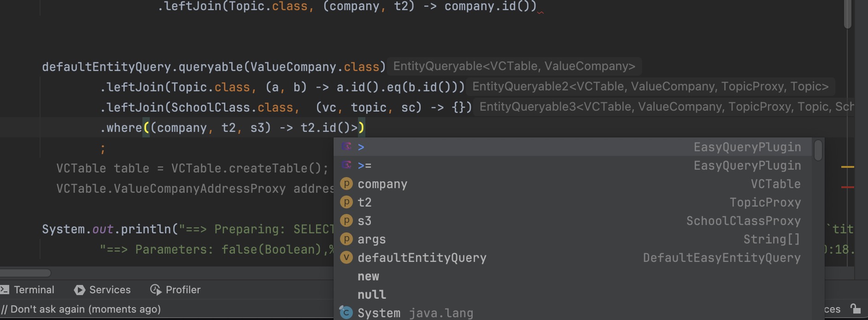
Task: Pick the 's3' parameter icon suggestion
Action: 346,220
